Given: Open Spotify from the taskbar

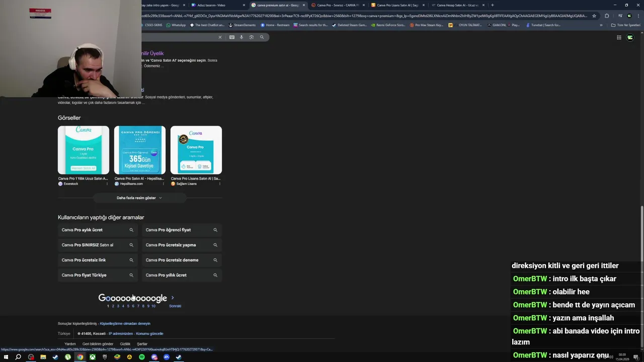Looking at the screenshot, I should pyautogui.click(x=142, y=357).
